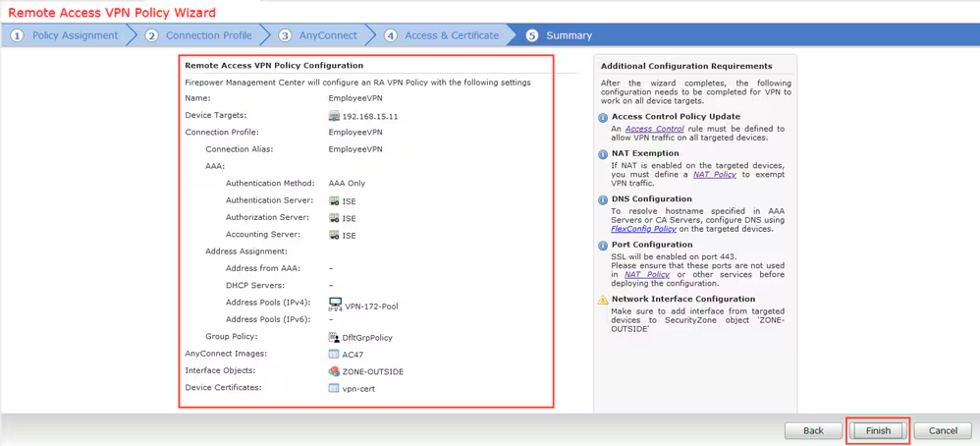Click the Network Interface Configuration warning icon
The image size is (980, 446).
tap(604, 300)
